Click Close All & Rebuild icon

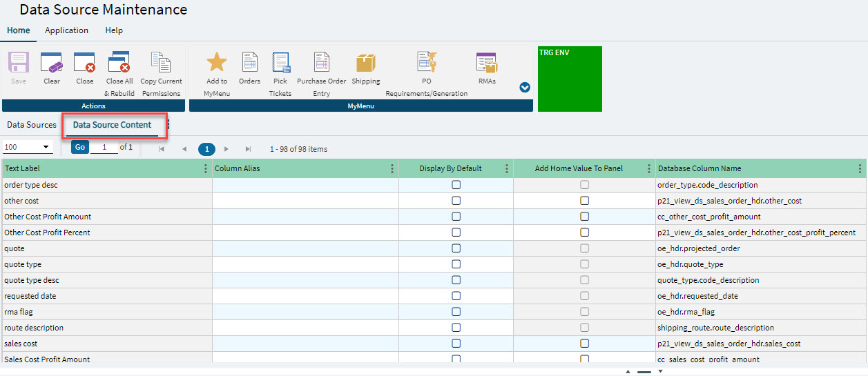[119, 63]
